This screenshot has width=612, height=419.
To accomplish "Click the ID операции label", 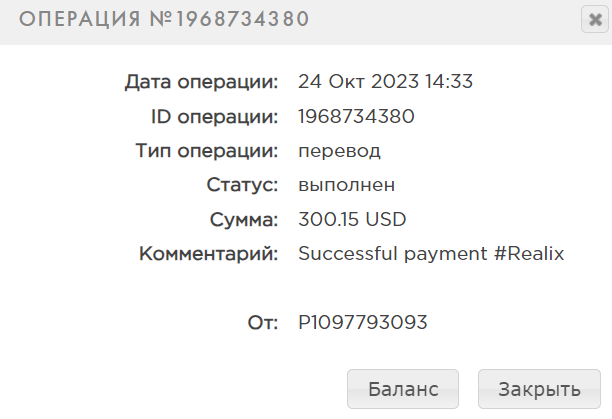I will [214, 116].
